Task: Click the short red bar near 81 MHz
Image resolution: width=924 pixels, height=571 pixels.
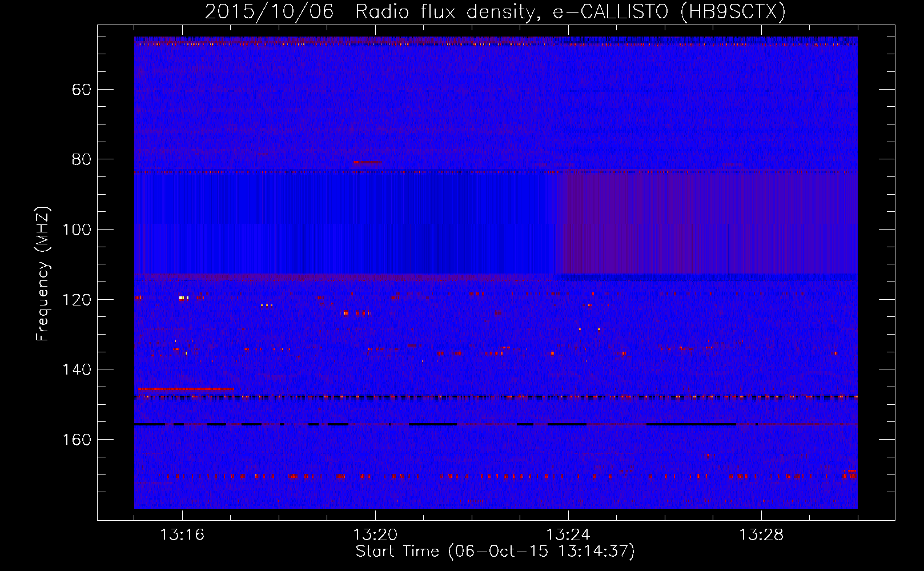Action: [x=367, y=162]
